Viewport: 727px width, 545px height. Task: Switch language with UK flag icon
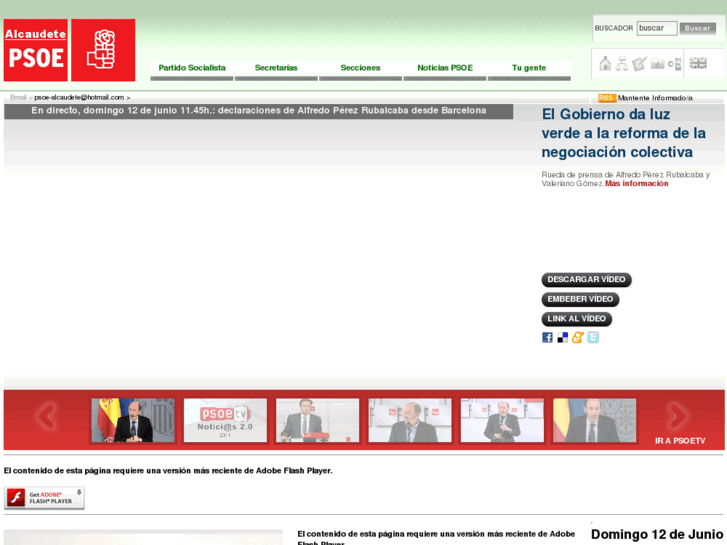(x=698, y=63)
